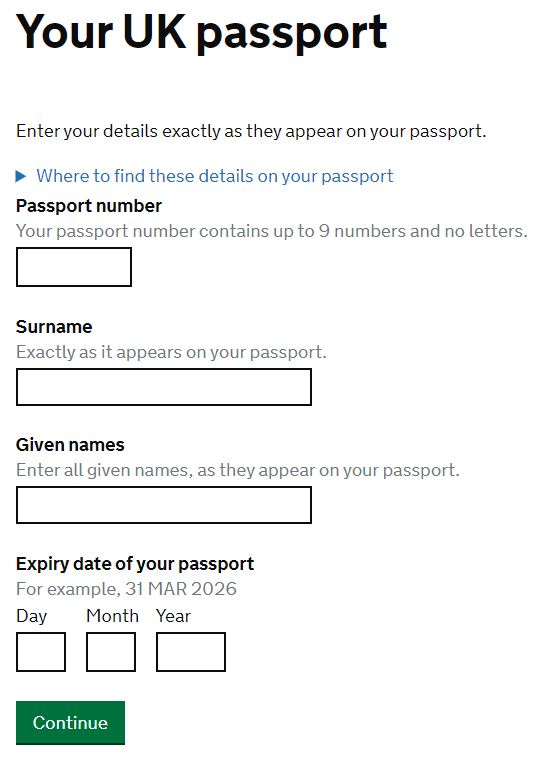Open 'Where to find these details' link

pyautogui.click(x=214, y=176)
